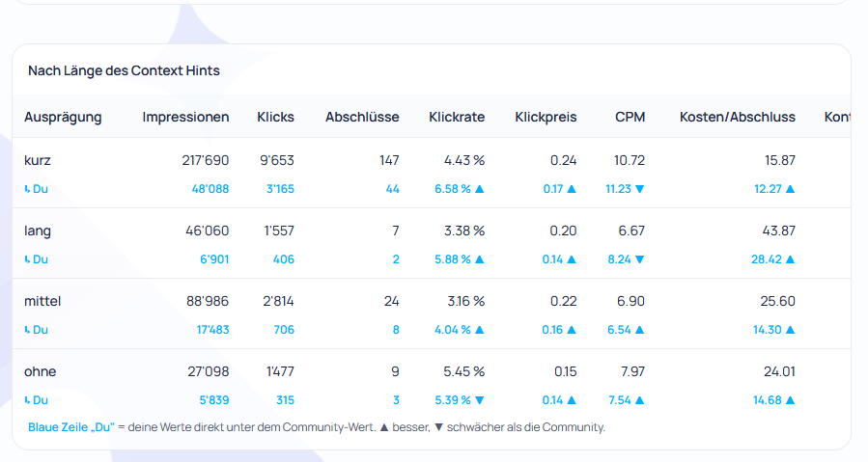Click the blue value 17'483

(x=213, y=329)
